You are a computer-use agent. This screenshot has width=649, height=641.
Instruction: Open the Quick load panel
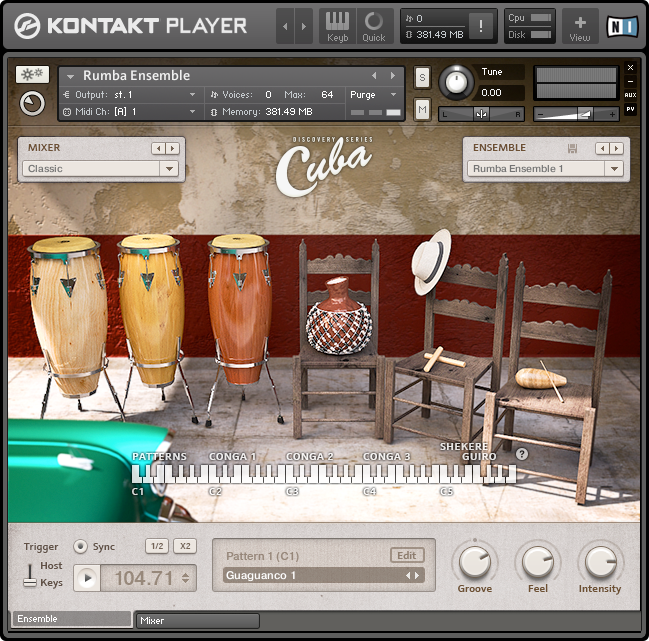point(374,26)
